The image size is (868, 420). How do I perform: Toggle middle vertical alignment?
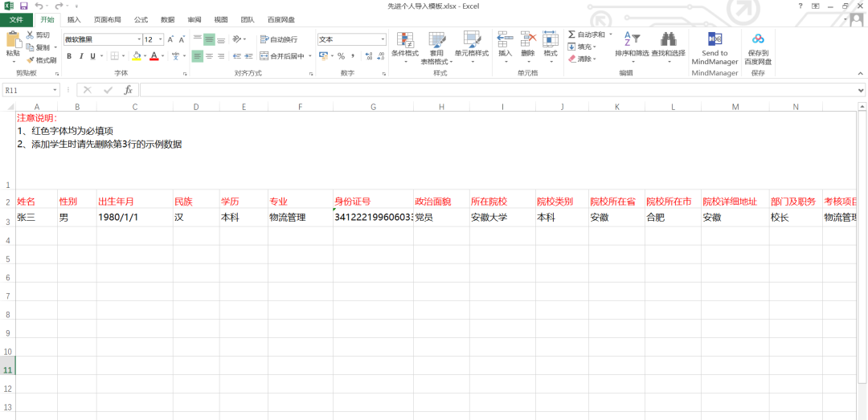coord(209,39)
